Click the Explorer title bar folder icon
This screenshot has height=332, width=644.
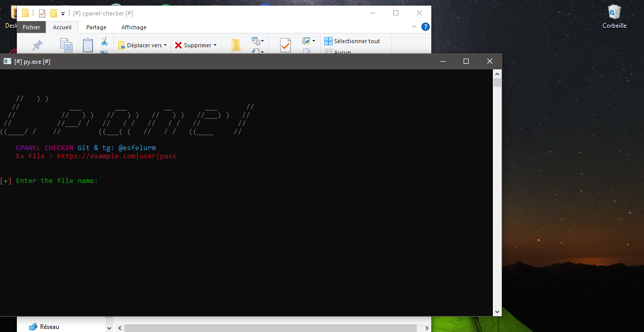(x=25, y=13)
